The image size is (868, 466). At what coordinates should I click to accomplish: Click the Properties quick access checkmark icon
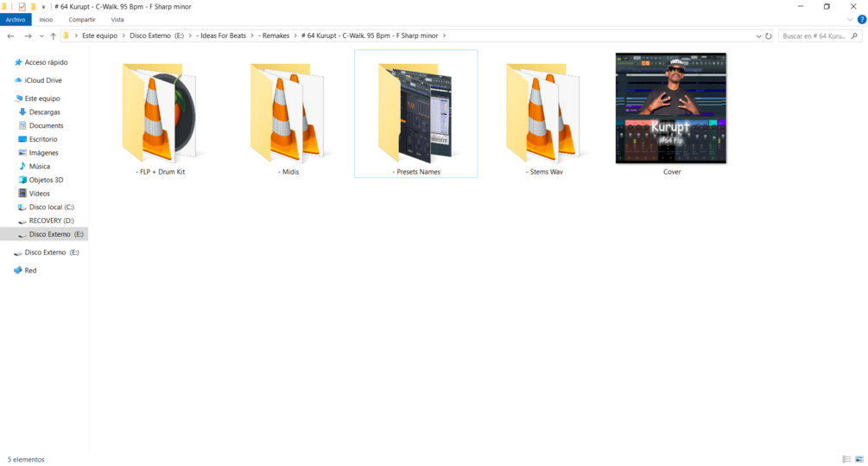pos(22,7)
